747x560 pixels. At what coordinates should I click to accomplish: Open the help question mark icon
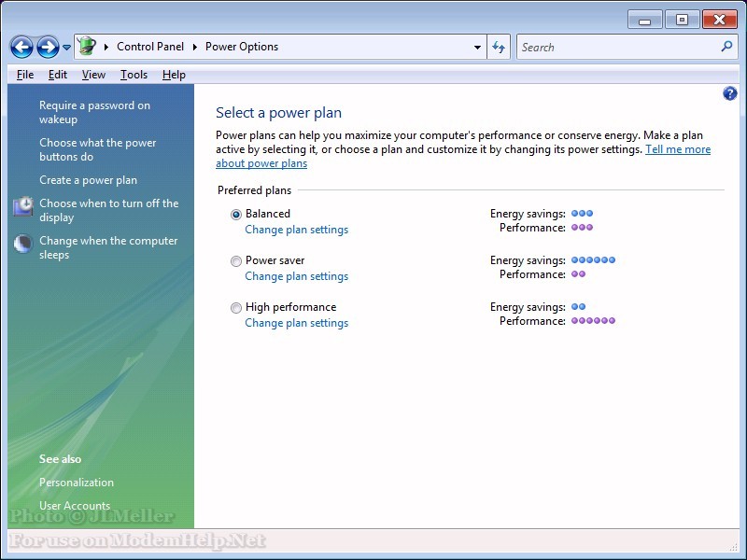point(729,93)
